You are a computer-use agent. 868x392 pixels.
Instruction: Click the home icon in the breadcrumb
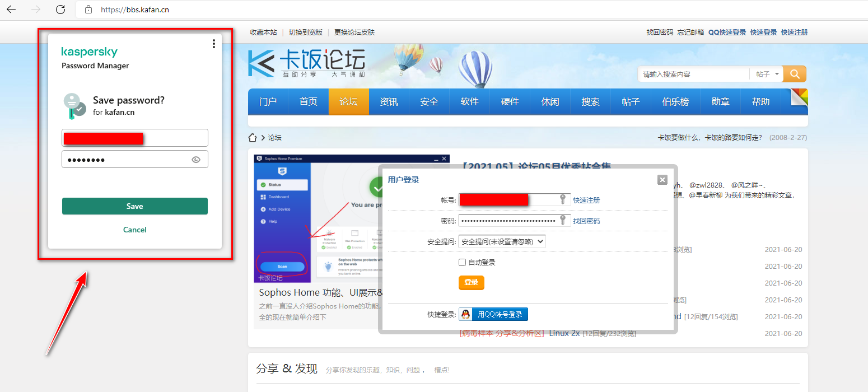pyautogui.click(x=253, y=138)
